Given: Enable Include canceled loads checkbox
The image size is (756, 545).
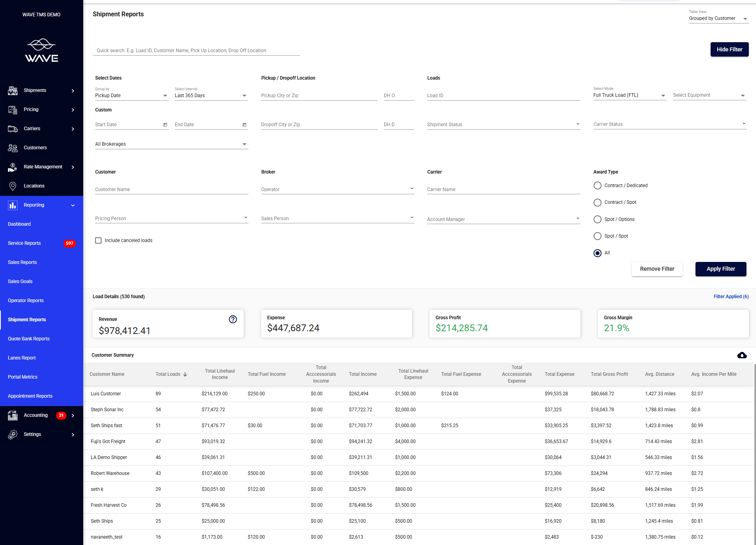Looking at the screenshot, I should click(98, 240).
